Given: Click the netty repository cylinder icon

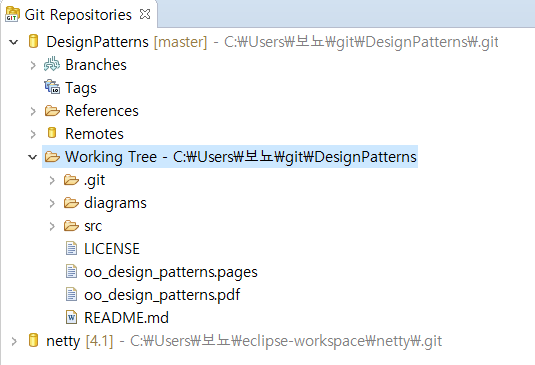Looking at the screenshot, I should point(33,340).
